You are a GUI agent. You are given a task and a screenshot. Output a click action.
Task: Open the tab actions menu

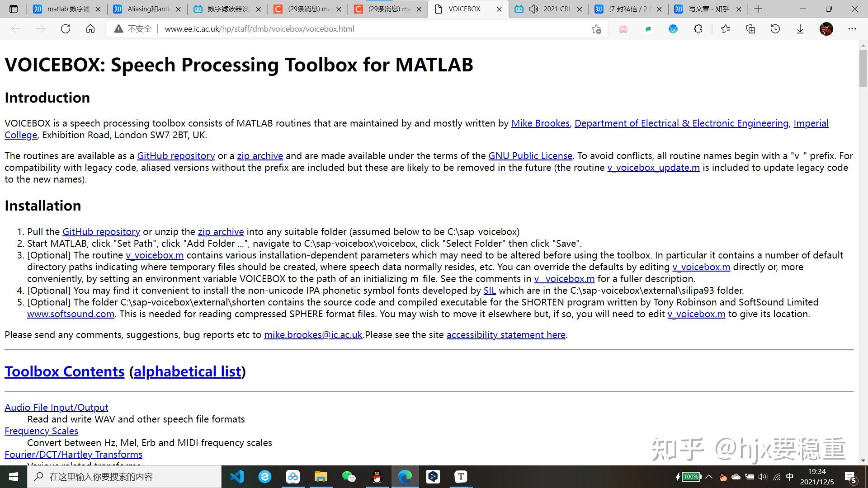pyautogui.click(x=13, y=9)
